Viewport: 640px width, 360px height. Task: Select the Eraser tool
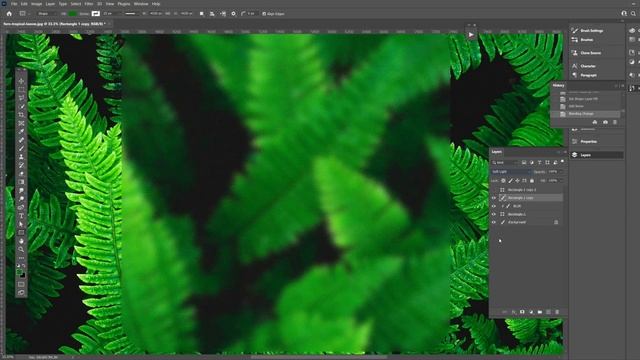click(21, 173)
